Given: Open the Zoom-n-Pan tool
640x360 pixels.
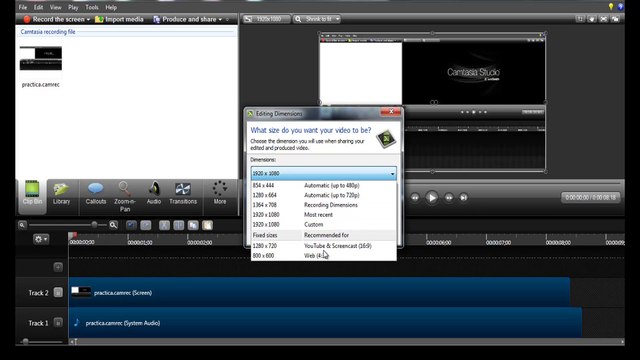Looking at the screenshot, I should pos(125,196).
